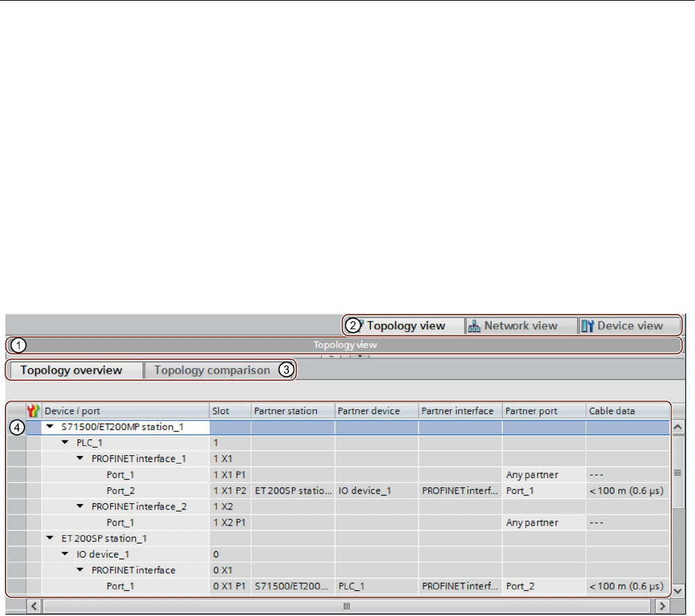Click the vertical scrollbar thumb

click(678, 472)
